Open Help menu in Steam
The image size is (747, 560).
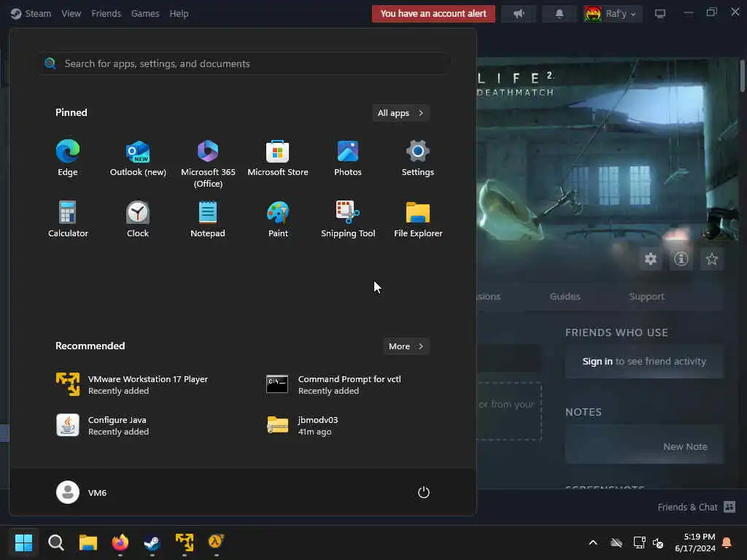point(179,13)
